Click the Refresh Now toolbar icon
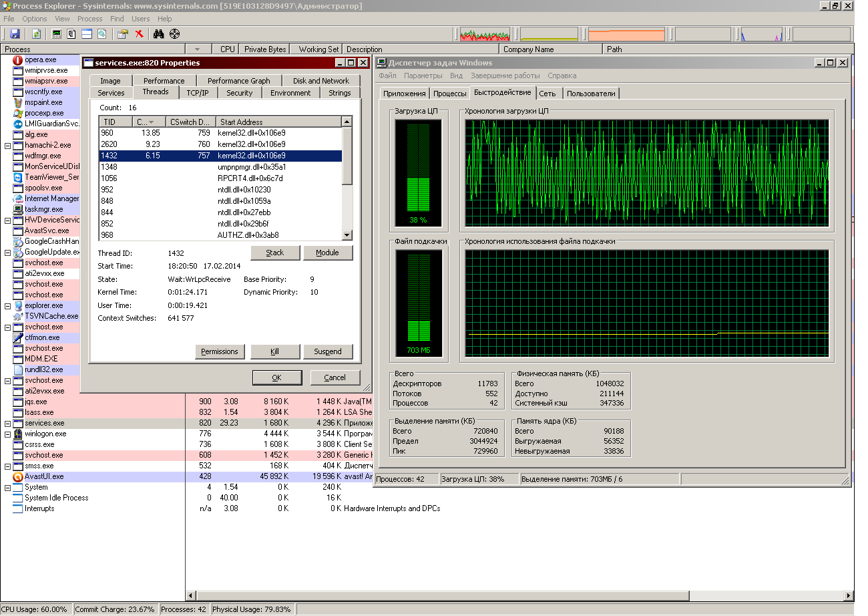This screenshot has width=868, height=616. click(36, 33)
